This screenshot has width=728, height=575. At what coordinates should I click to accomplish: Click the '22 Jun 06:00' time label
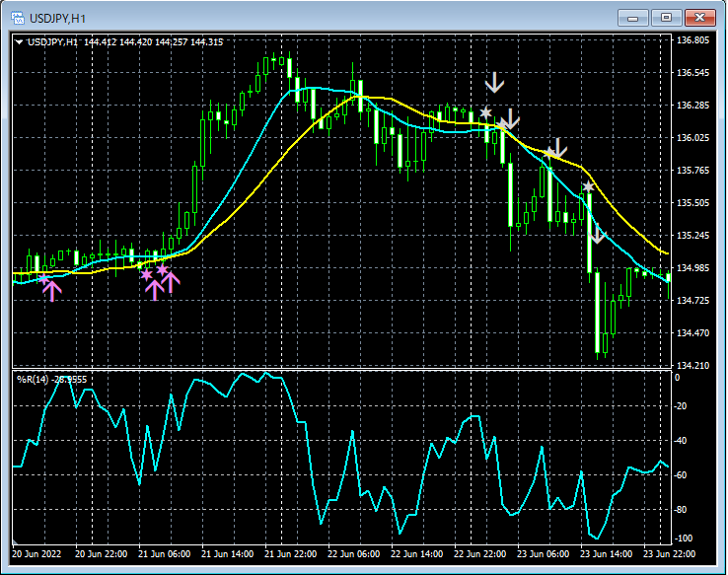(x=354, y=554)
